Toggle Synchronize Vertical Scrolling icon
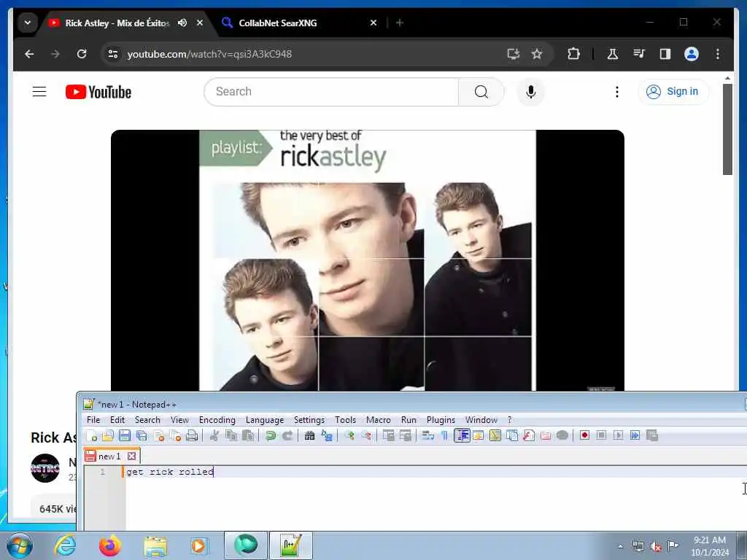The image size is (747, 560). point(389,435)
